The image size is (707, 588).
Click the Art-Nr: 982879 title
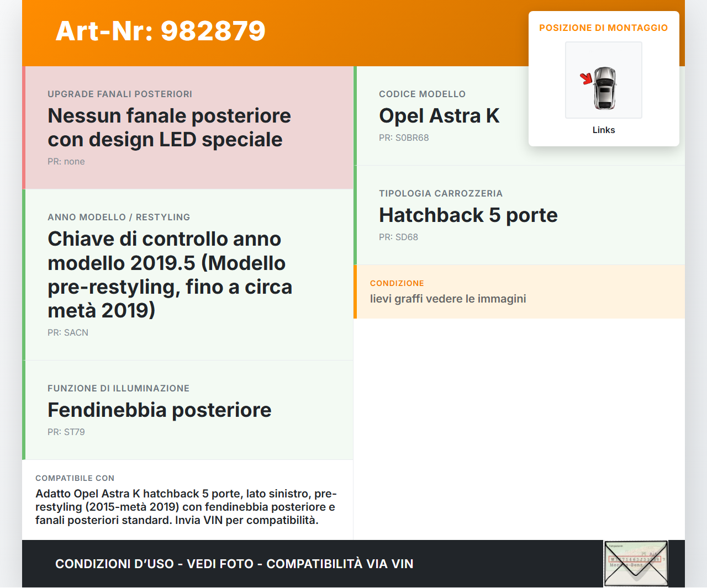tap(160, 31)
